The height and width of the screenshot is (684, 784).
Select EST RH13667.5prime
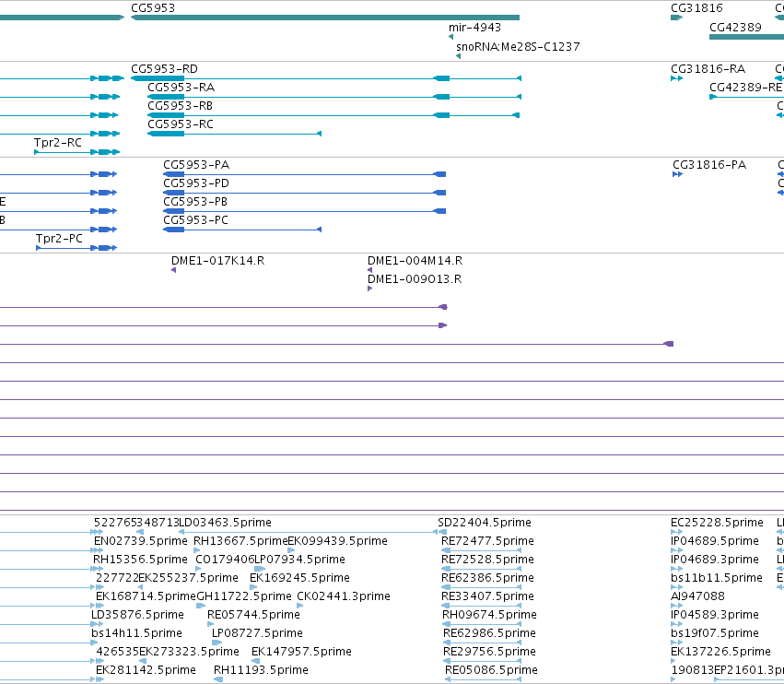tap(240, 541)
